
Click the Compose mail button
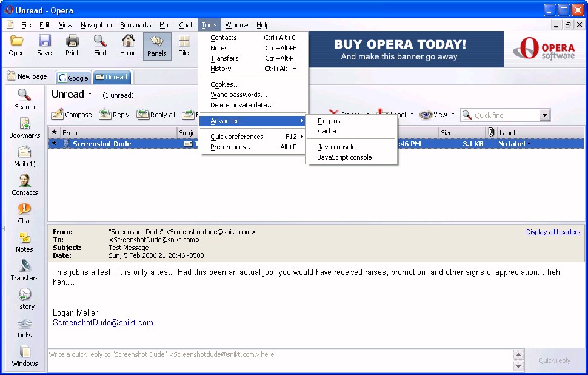pyautogui.click(x=72, y=115)
